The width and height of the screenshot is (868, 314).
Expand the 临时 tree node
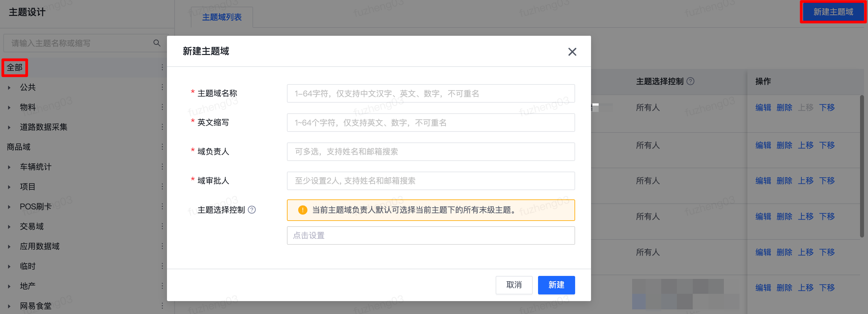point(9,267)
